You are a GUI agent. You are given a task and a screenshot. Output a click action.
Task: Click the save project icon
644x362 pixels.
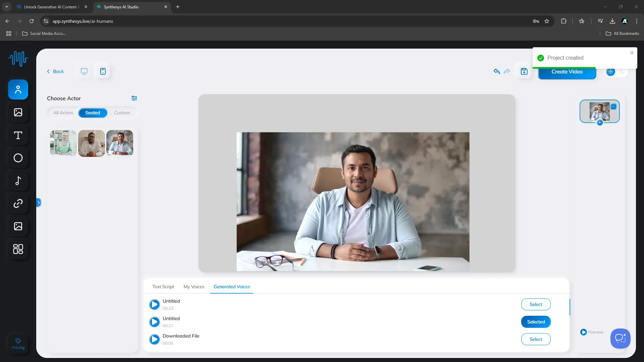524,71
